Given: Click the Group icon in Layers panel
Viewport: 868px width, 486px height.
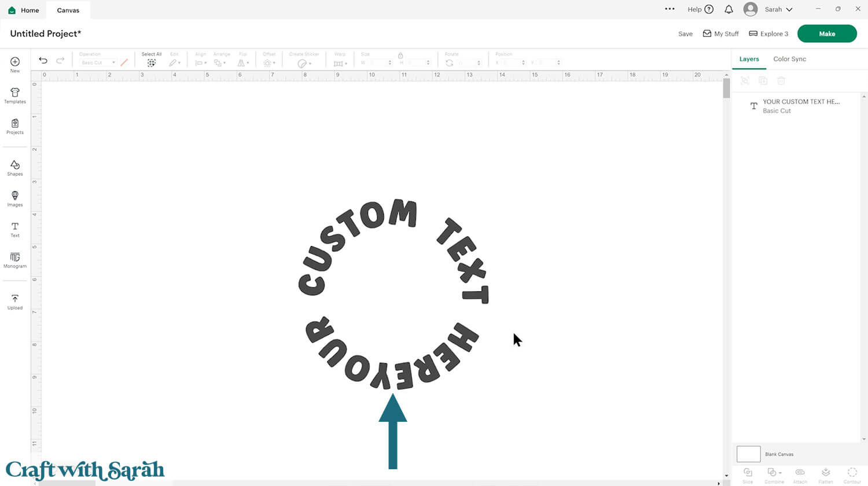Looking at the screenshot, I should tap(745, 81).
